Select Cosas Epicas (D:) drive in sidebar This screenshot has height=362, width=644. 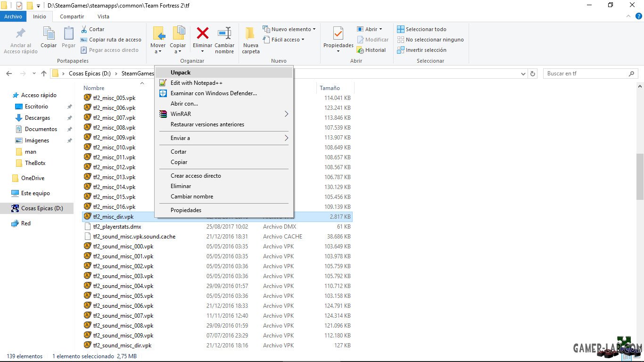pyautogui.click(x=37, y=208)
